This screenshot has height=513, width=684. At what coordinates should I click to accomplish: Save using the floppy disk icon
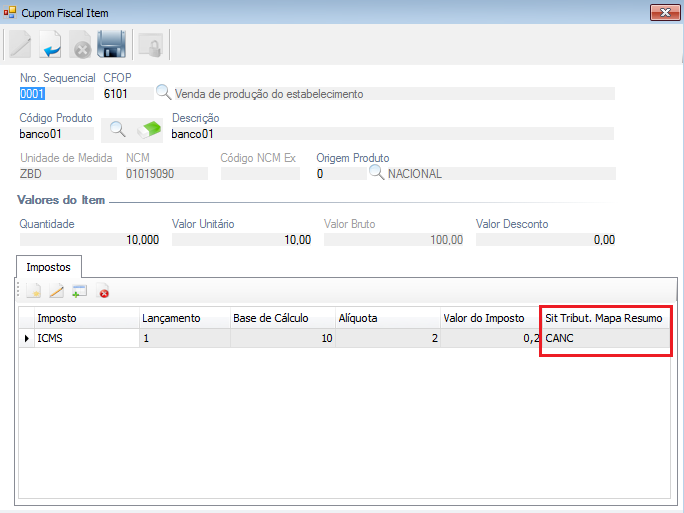pyautogui.click(x=111, y=44)
